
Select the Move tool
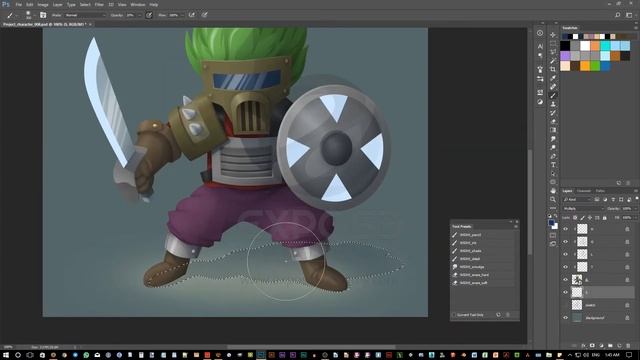553,35
